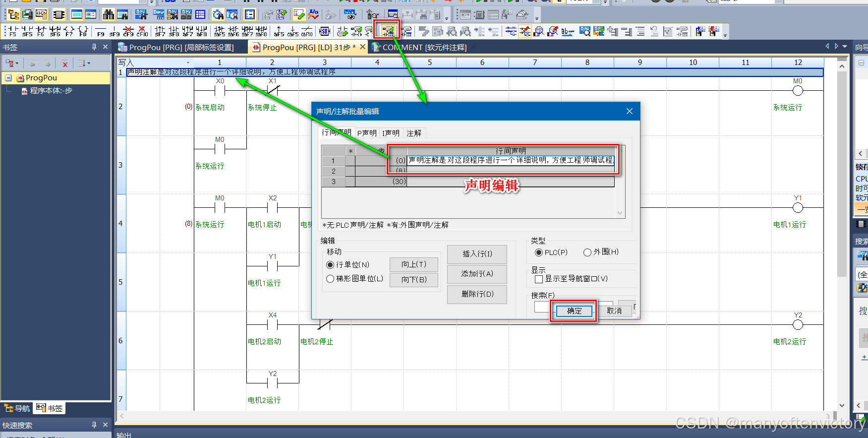This screenshot has height=438, width=868.
Task: Select the sF7 rising pulse contact tool
Action: coord(160,31)
